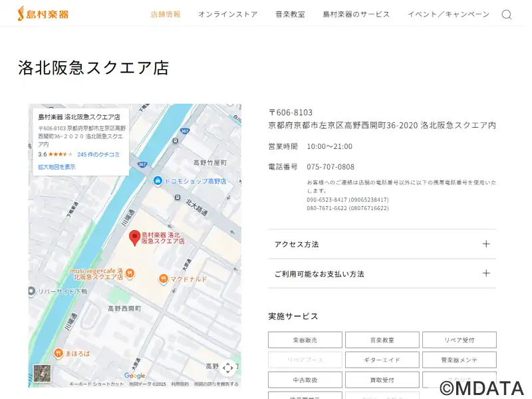Click the 洛北阪急スクエア店 page heading
Screen dimensions: 532x399
coord(93,68)
